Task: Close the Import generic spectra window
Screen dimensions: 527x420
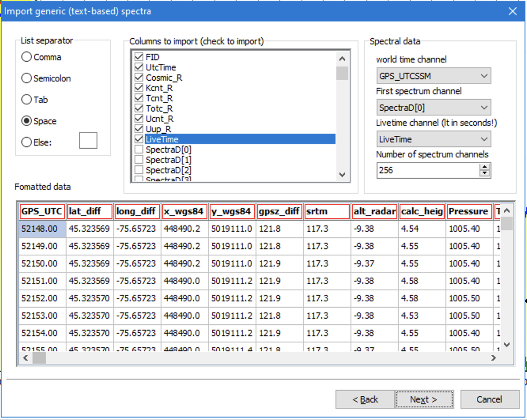Action: pos(513,11)
